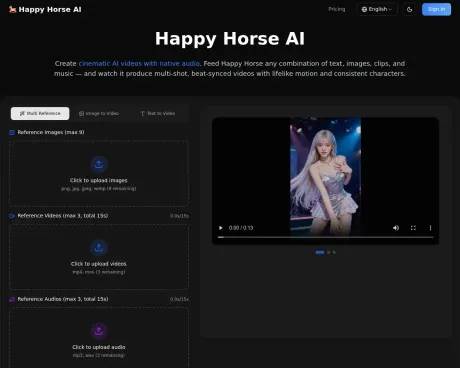The image size is (460, 368).
Task: Click the upload audio icon
Action: point(99,331)
